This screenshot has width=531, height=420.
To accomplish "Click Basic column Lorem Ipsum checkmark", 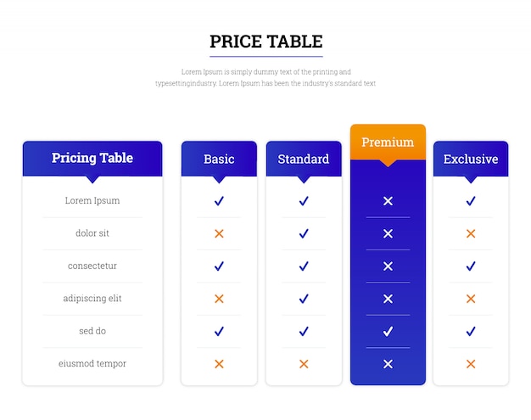I will (x=219, y=201).
